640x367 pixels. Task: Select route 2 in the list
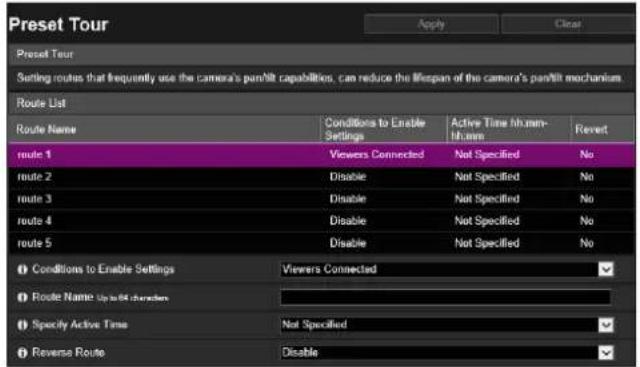pos(321,177)
